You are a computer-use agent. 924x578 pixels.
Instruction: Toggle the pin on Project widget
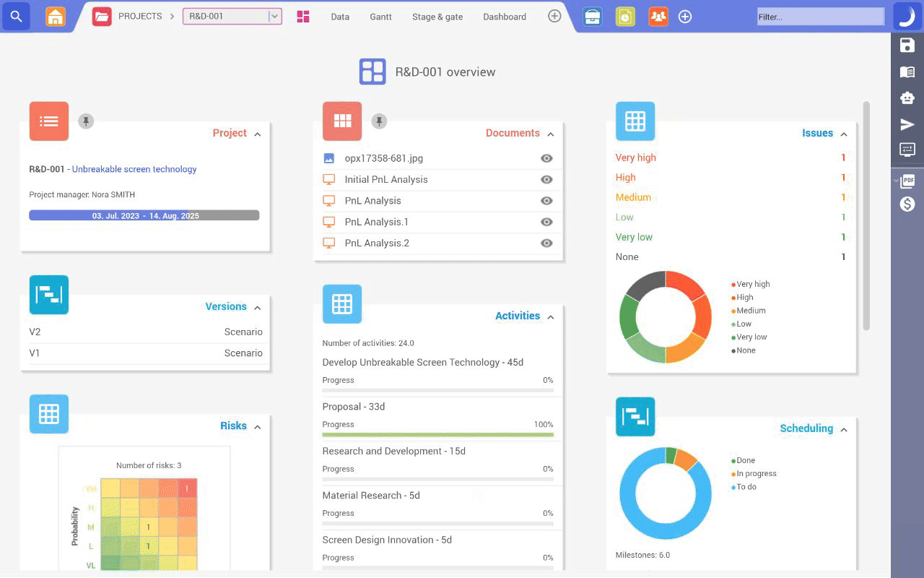[x=86, y=121]
